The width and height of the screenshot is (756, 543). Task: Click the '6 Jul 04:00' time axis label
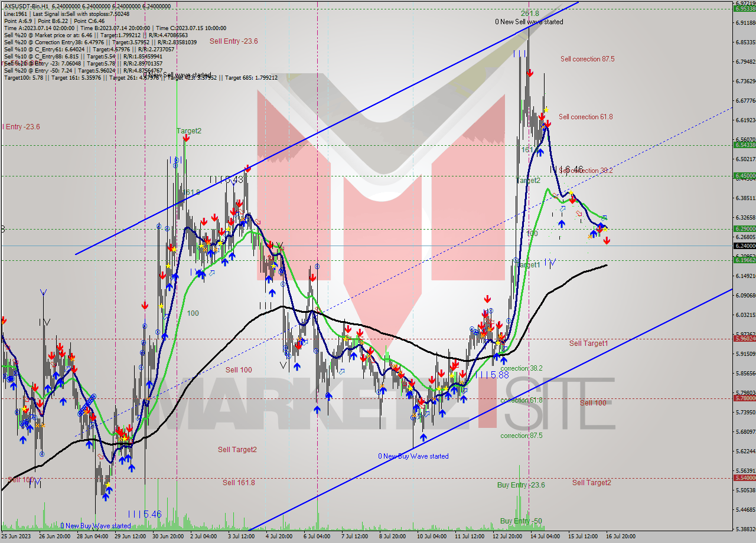pos(318,537)
